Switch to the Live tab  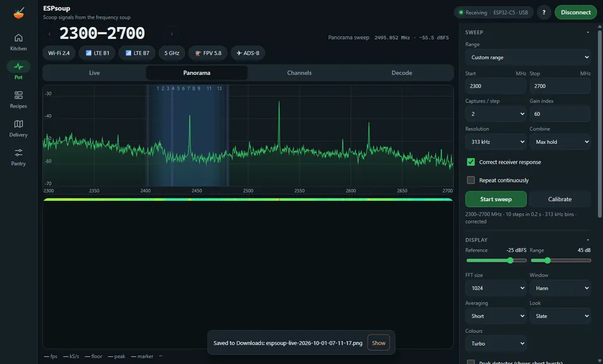coord(94,73)
